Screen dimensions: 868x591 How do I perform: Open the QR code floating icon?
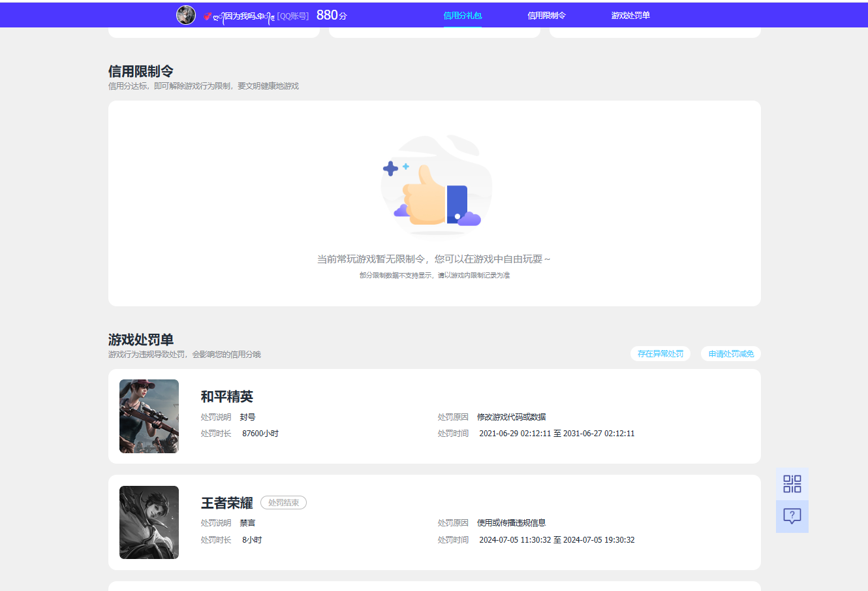792,483
